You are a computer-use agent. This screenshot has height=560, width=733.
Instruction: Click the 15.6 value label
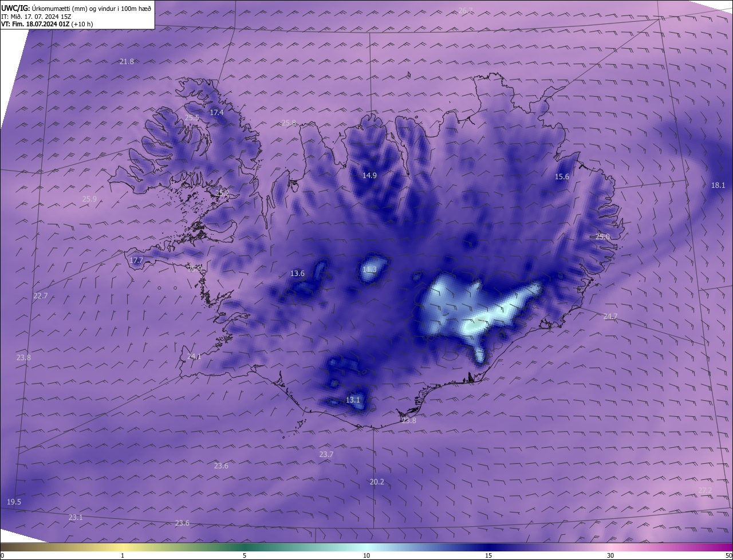click(x=562, y=177)
